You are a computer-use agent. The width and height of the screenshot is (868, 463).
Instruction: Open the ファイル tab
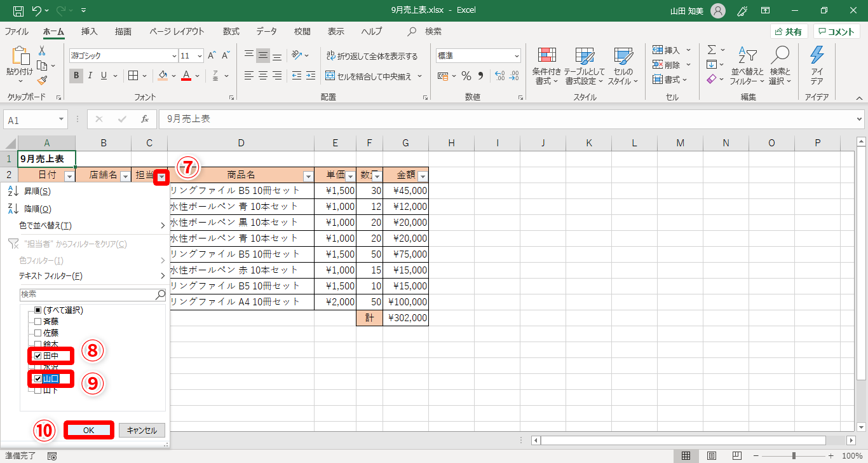pos(17,31)
